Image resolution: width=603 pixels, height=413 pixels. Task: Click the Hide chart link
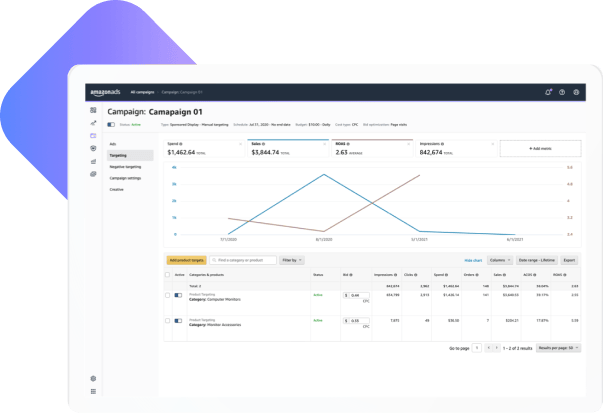473,260
